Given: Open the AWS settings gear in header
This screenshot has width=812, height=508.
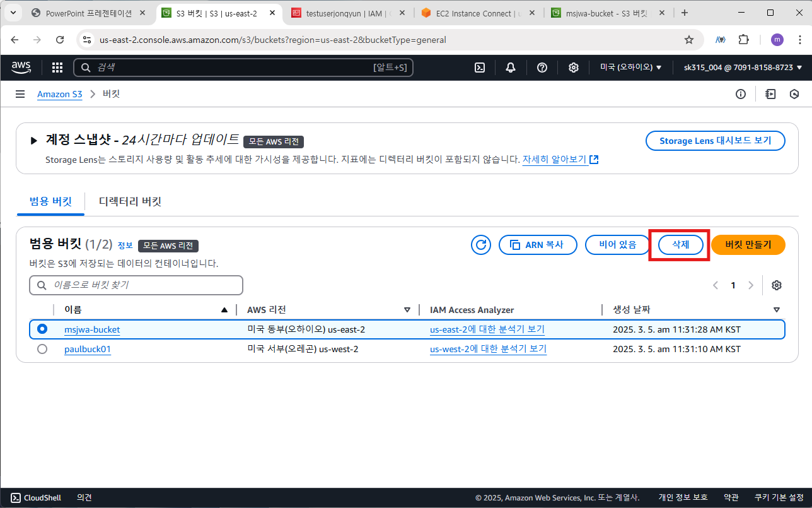Looking at the screenshot, I should 574,68.
